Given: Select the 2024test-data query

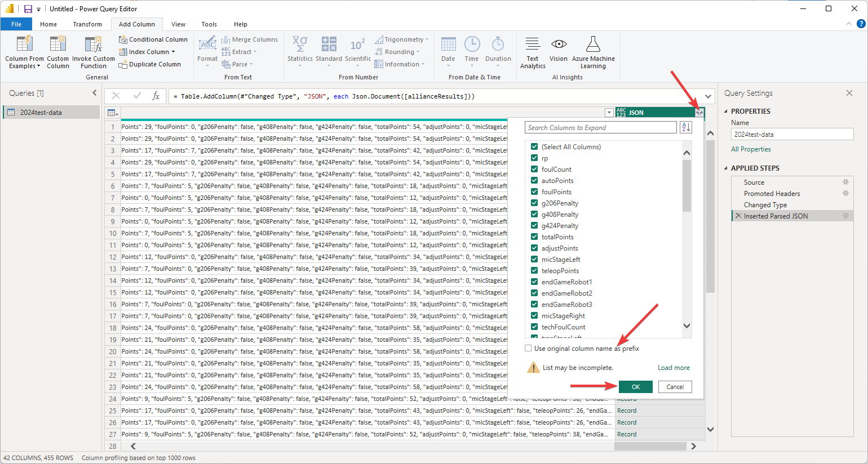Looking at the screenshot, I should [51, 113].
